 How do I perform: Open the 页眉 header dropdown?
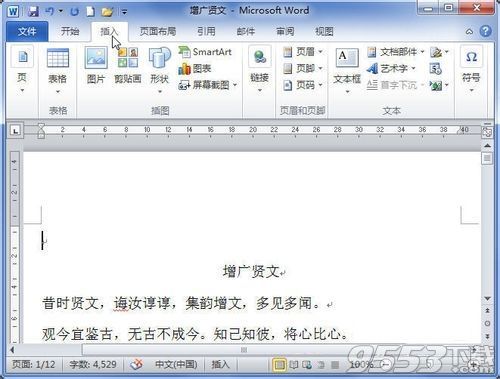pos(303,52)
